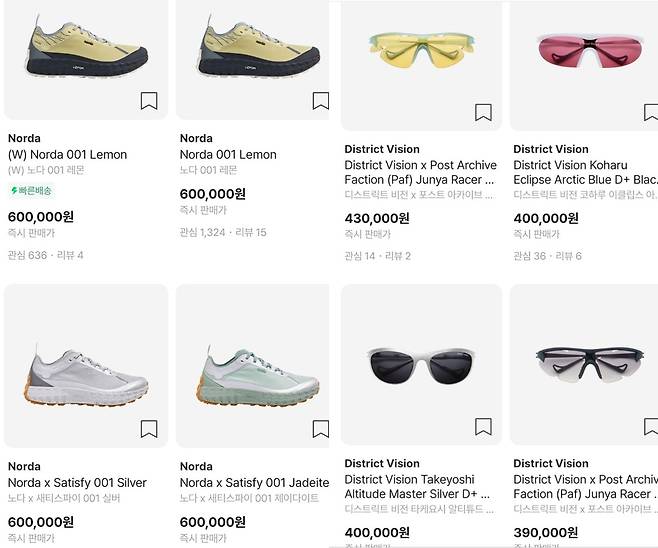View the Jadeite green shoe image

[x=253, y=366]
